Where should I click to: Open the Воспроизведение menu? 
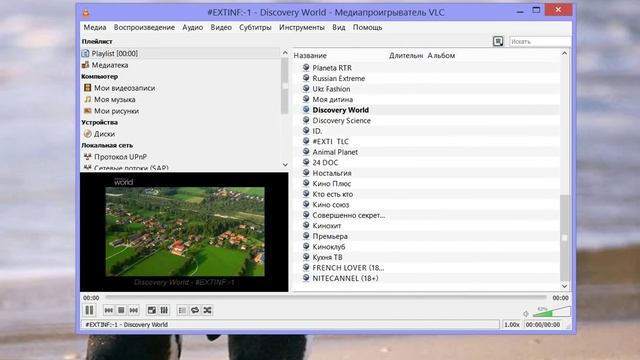pyautogui.click(x=144, y=27)
